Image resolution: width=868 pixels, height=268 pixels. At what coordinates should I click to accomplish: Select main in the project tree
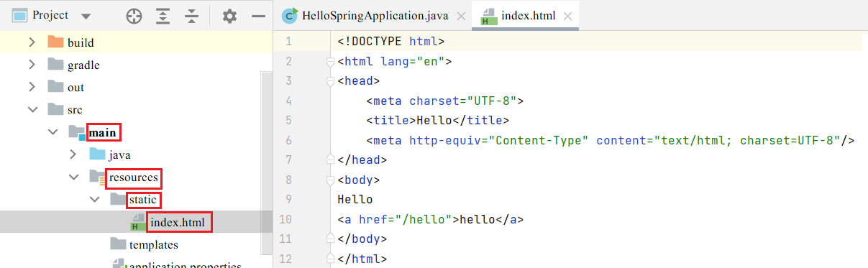pyautogui.click(x=103, y=132)
